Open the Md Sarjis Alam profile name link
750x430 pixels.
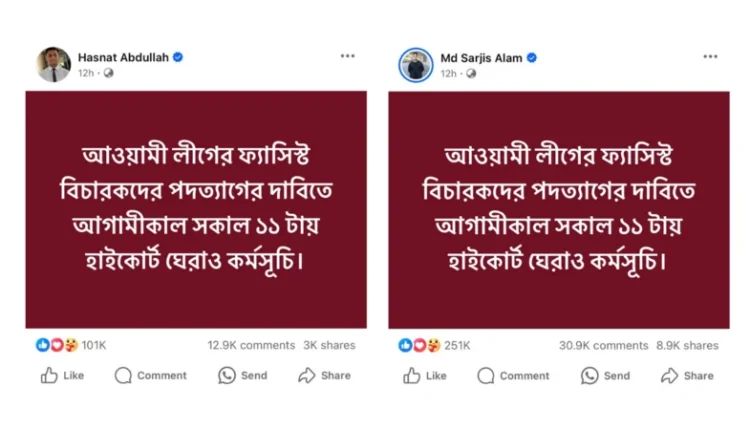pyautogui.click(x=482, y=58)
